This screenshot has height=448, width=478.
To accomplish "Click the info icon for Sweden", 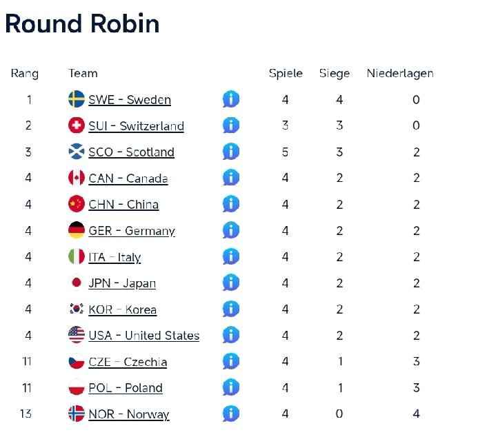I will tap(231, 99).
